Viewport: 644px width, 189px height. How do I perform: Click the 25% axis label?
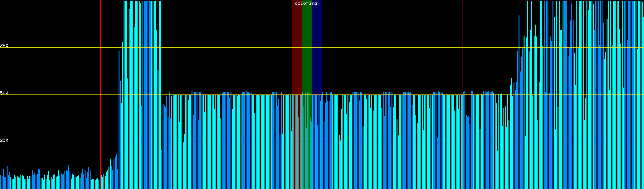pos(4,140)
